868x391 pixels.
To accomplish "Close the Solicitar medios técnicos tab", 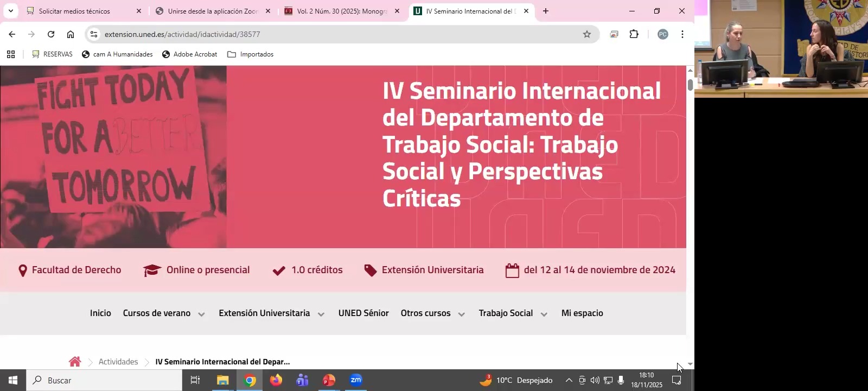I will tap(139, 11).
